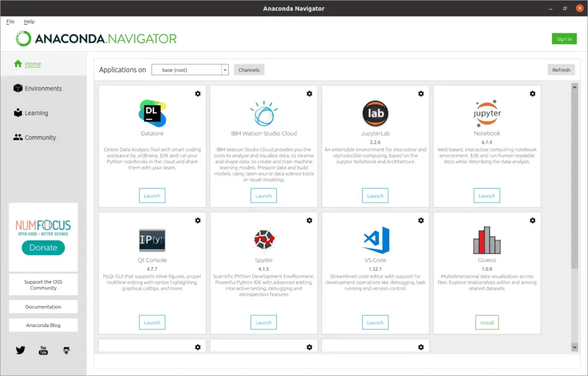This screenshot has height=376, width=588.
Task: Expand the Applications environment selector arrow
Action: pyautogui.click(x=225, y=69)
